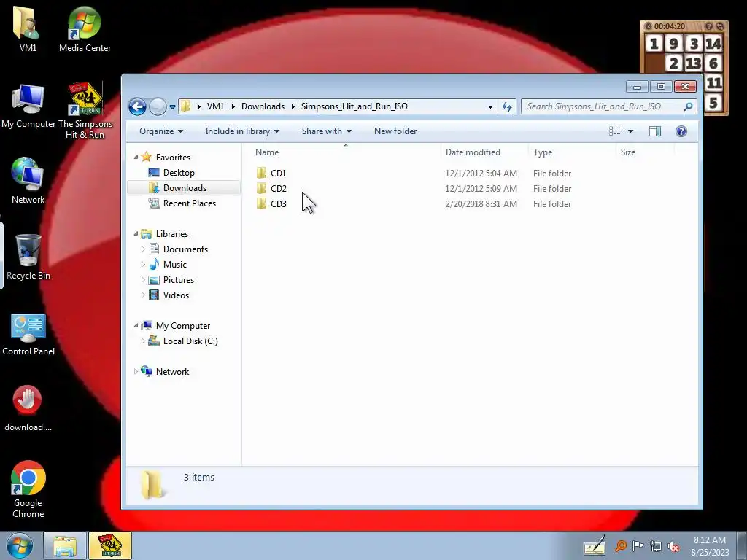747x560 pixels.
Task: Open the address bar history dropdown
Action: click(x=490, y=106)
